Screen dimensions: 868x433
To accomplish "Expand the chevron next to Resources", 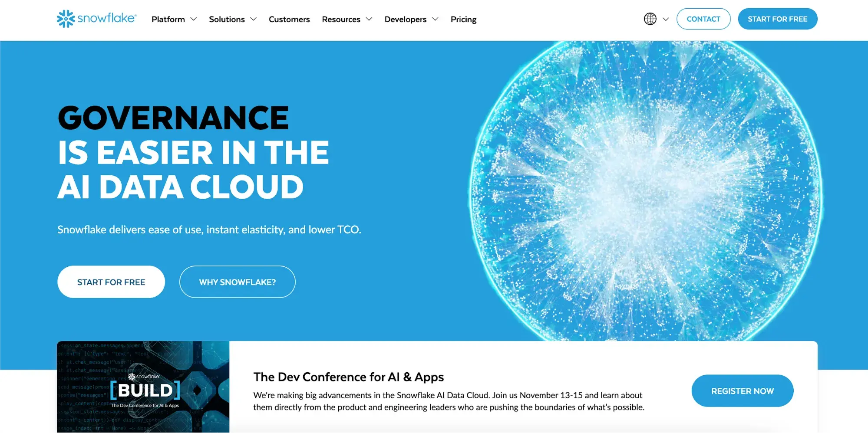I will click(x=369, y=19).
